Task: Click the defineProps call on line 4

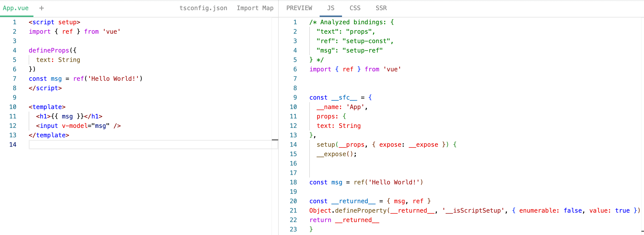Action: point(49,50)
